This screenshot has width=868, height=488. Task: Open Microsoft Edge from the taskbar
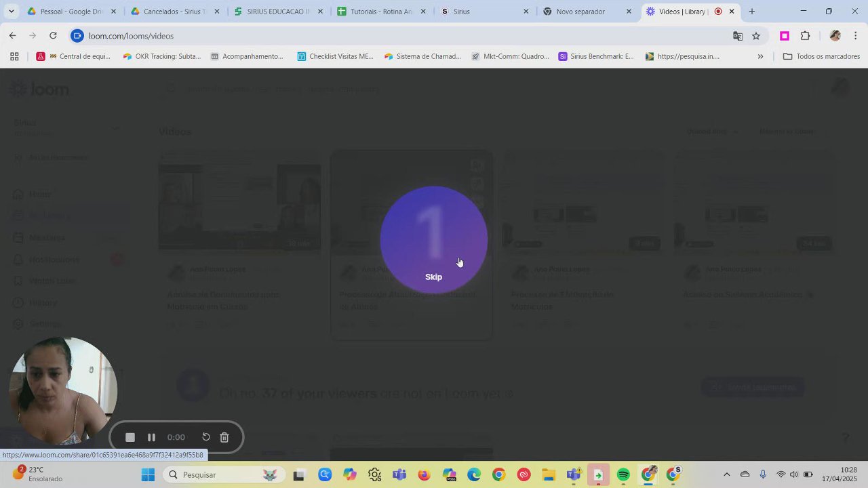click(x=473, y=474)
